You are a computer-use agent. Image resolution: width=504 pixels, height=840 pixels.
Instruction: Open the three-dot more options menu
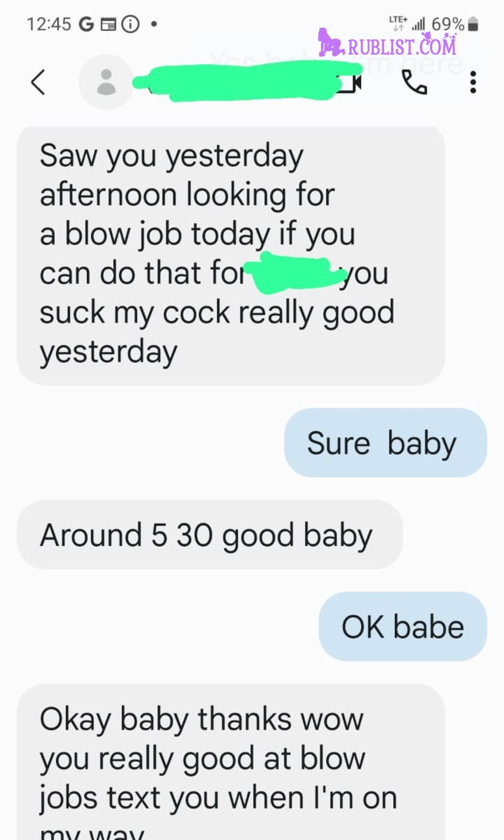tap(473, 82)
